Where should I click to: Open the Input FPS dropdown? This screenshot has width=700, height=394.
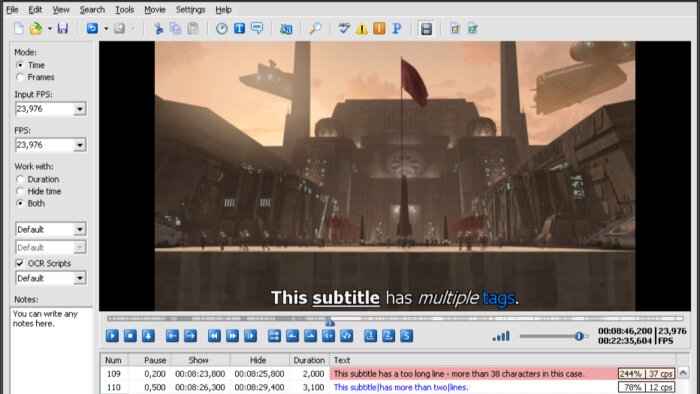coord(79,109)
